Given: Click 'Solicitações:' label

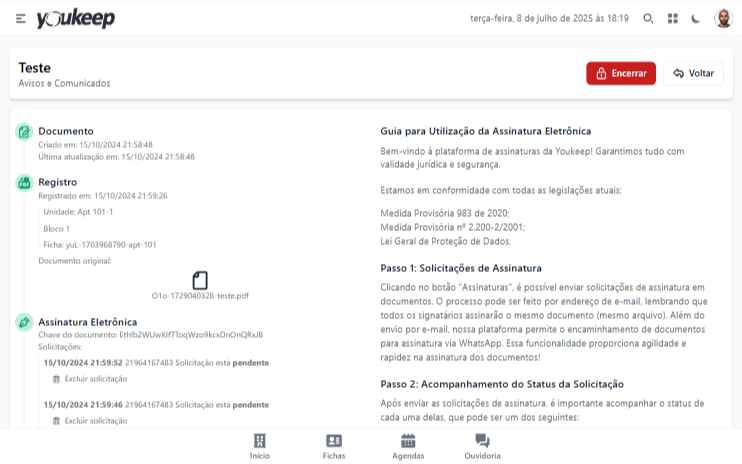Looking at the screenshot, I should [x=60, y=347].
